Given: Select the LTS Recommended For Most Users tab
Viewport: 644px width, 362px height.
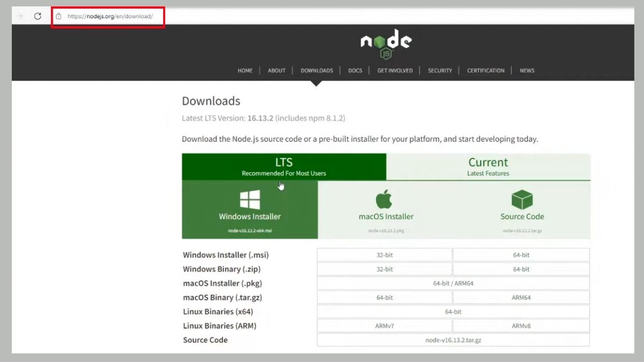Looking at the screenshot, I should click(x=284, y=167).
